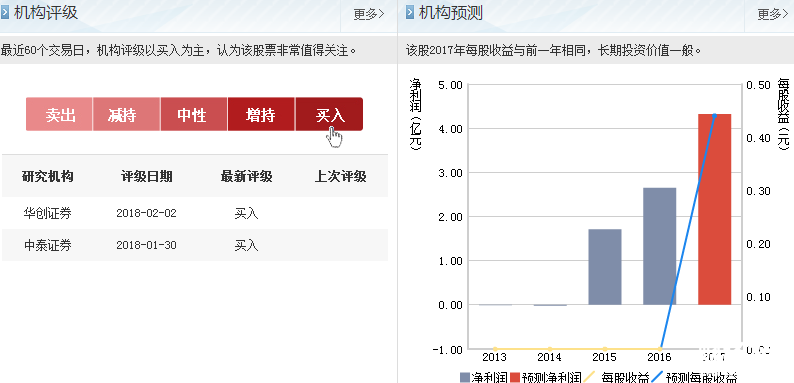
Task: Toggle 每股收益 yellow legend line
Action: [x=590, y=377]
